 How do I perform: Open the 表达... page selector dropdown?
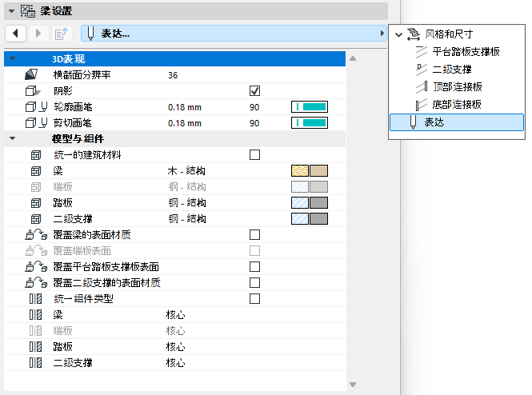point(234,34)
